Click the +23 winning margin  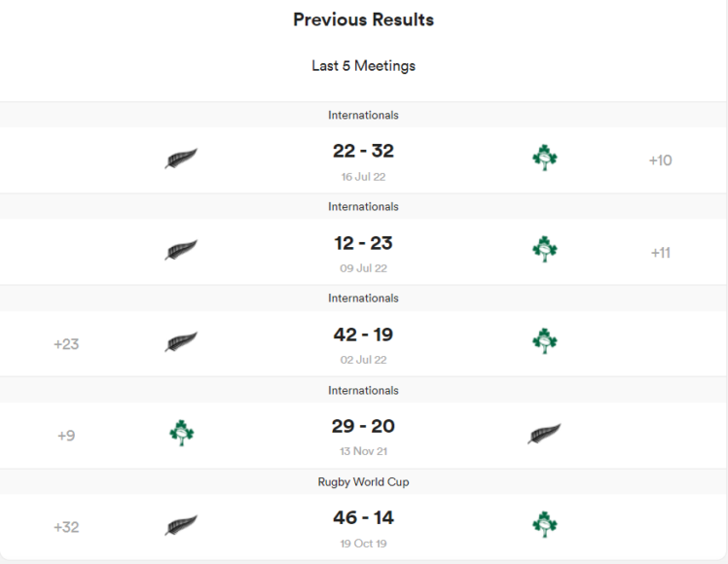tap(66, 343)
